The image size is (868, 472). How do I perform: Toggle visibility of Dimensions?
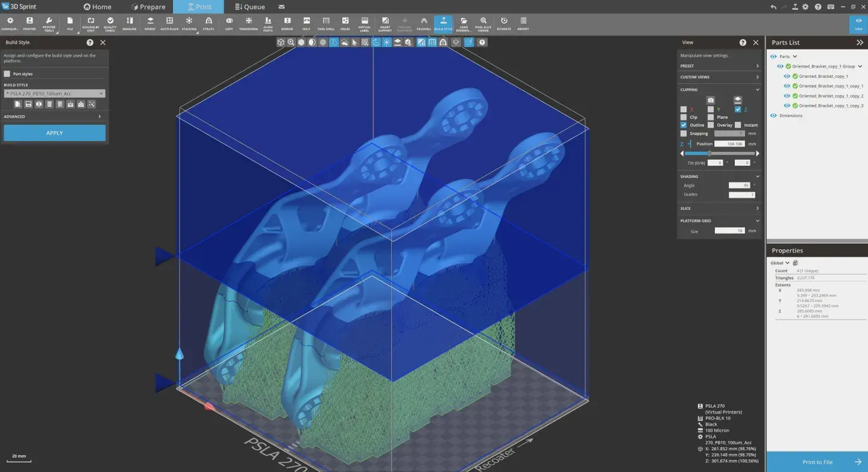[773, 115]
